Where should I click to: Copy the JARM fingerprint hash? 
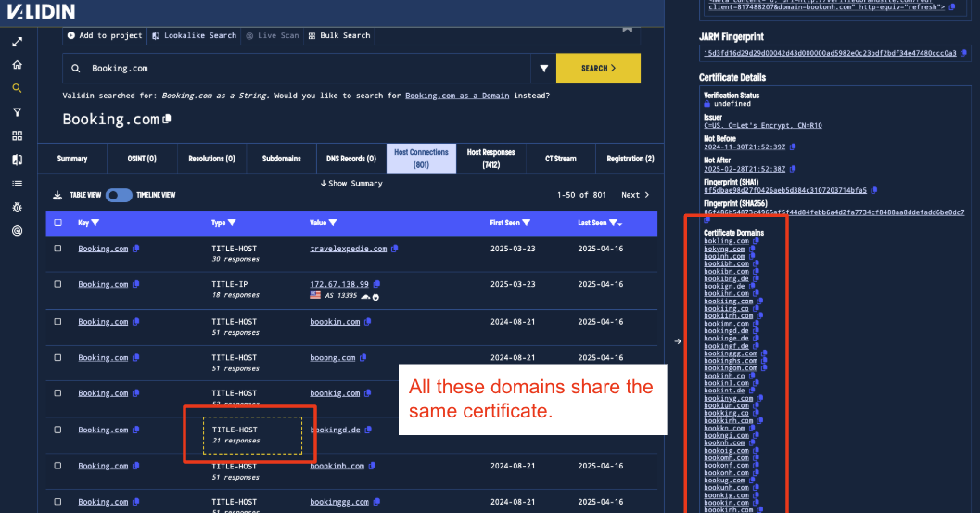[x=963, y=53]
